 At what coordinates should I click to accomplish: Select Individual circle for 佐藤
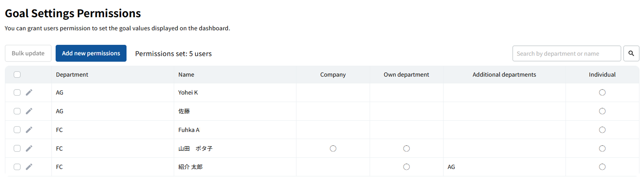click(x=602, y=111)
